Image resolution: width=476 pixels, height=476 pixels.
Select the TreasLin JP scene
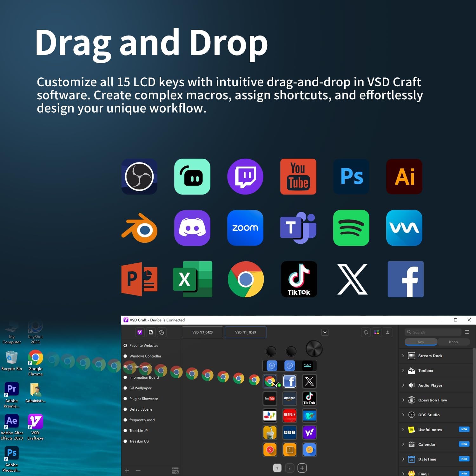point(138,431)
